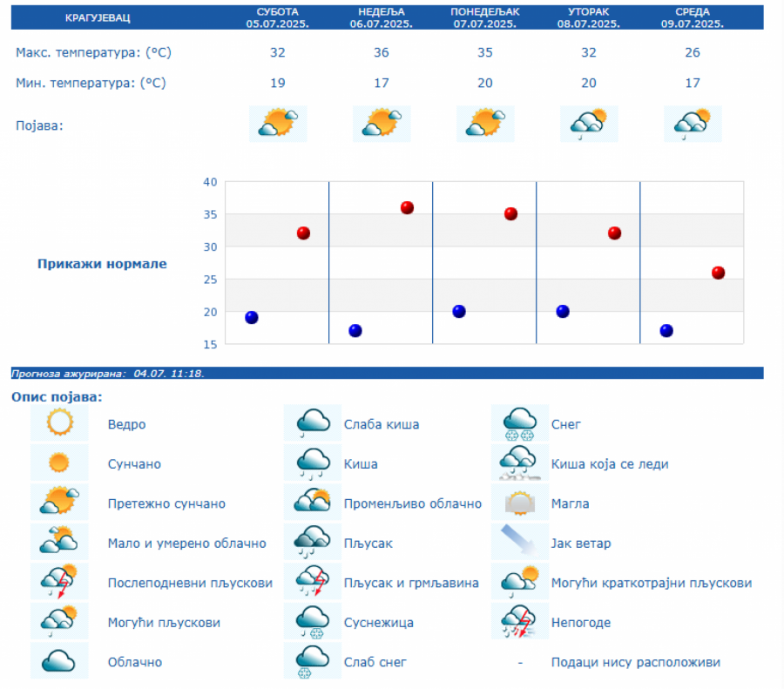Viewport: 784px width, 689px height.
Task: Click the 'Снег' snow legend icon
Action: (520, 423)
